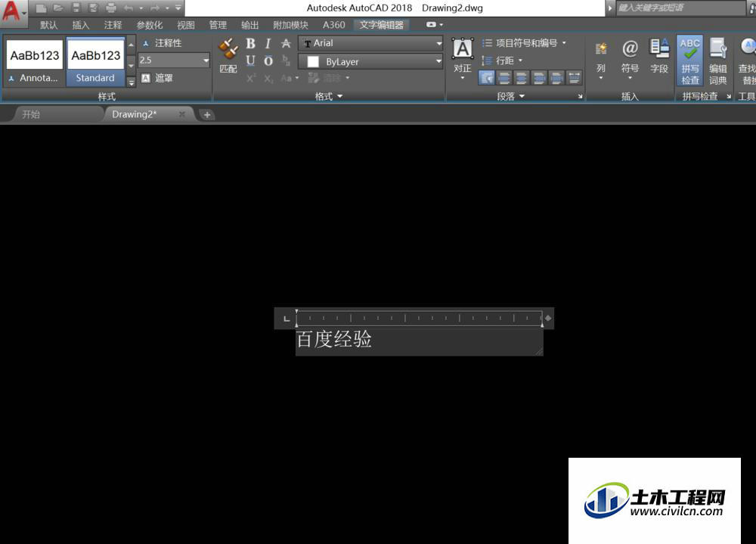
Task: Click the 编辑词典 edit dictionaries button
Action: (x=718, y=61)
